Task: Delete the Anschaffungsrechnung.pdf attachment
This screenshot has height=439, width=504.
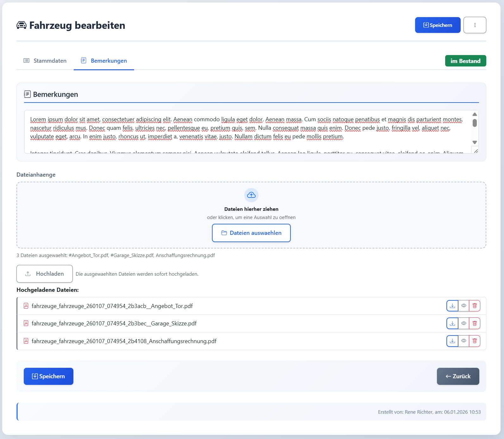Action: coord(475,341)
